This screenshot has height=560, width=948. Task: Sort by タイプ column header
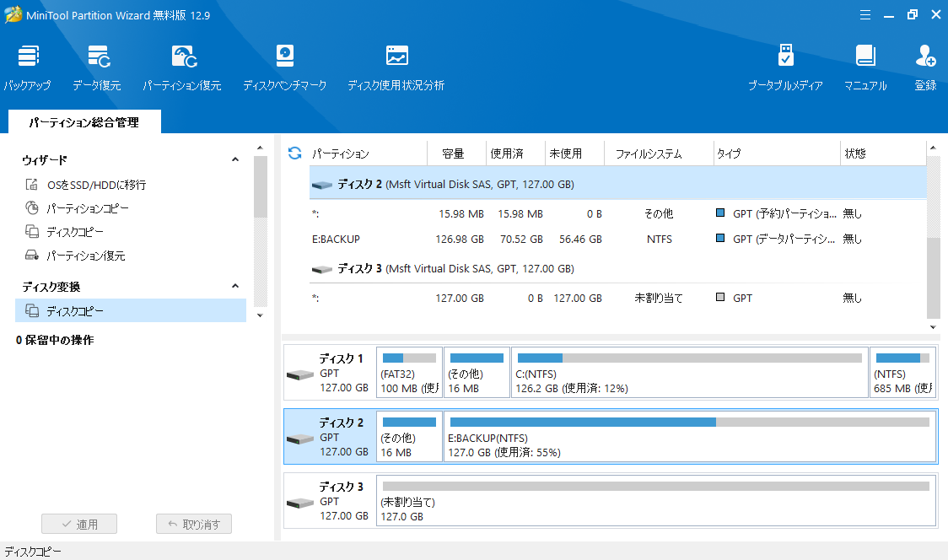(777, 153)
